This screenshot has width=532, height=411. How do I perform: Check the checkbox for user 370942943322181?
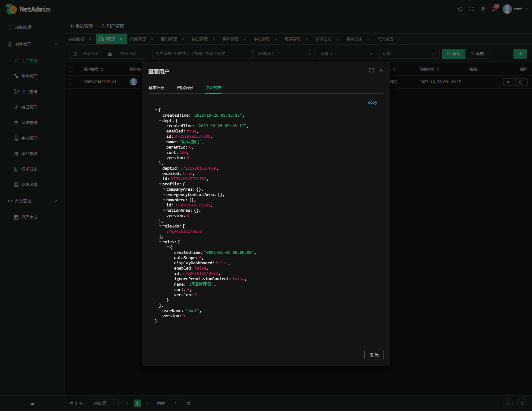(71, 82)
